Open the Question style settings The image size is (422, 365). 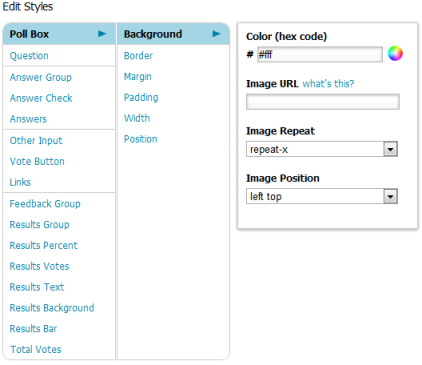tap(29, 56)
